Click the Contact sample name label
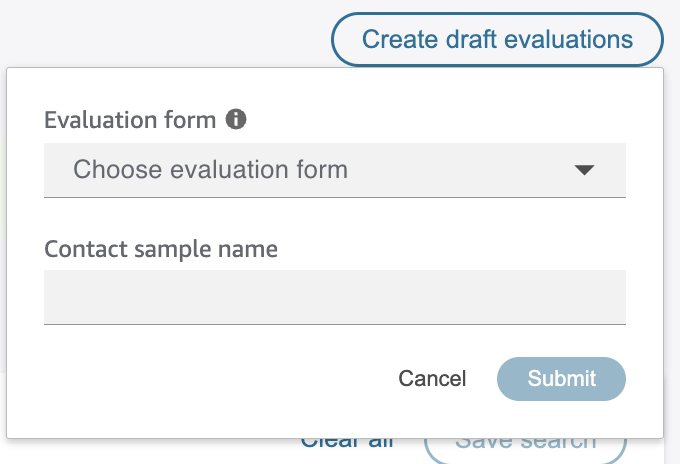This screenshot has height=464, width=680. click(x=161, y=249)
